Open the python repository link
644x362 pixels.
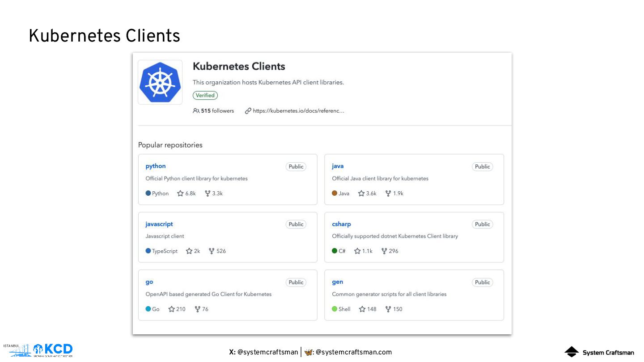(156, 166)
